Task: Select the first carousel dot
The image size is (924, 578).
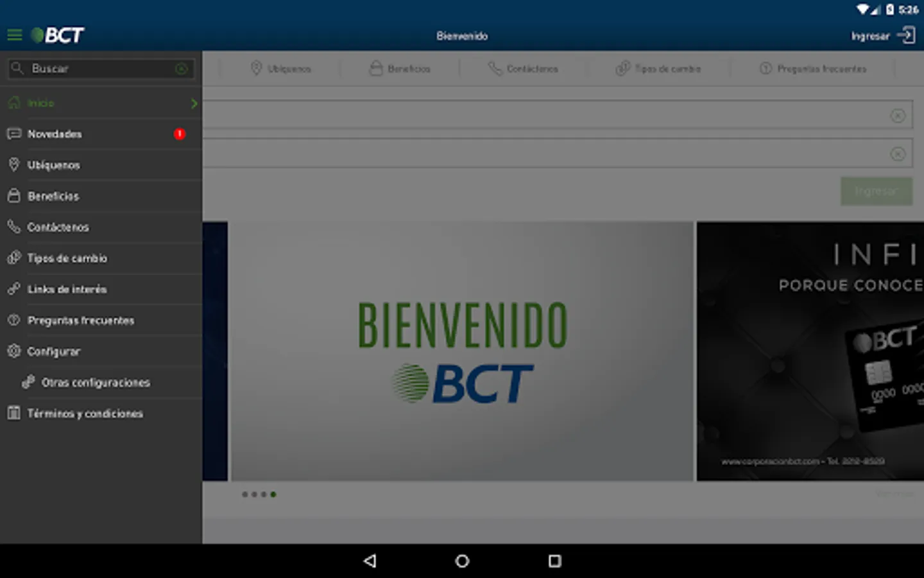Action: [x=244, y=495]
